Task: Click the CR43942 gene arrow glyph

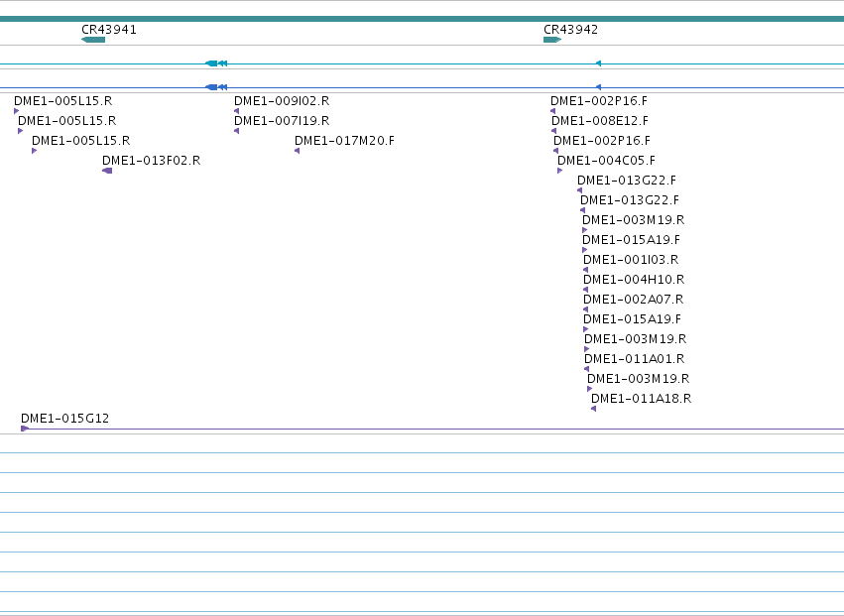Action: tap(552, 40)
